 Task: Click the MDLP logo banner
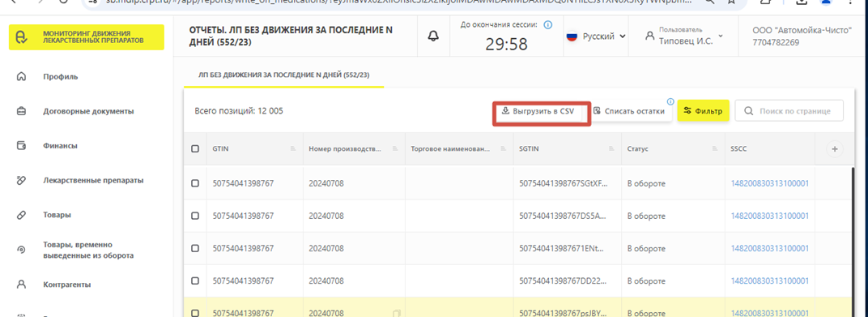[x=87, y=37]
